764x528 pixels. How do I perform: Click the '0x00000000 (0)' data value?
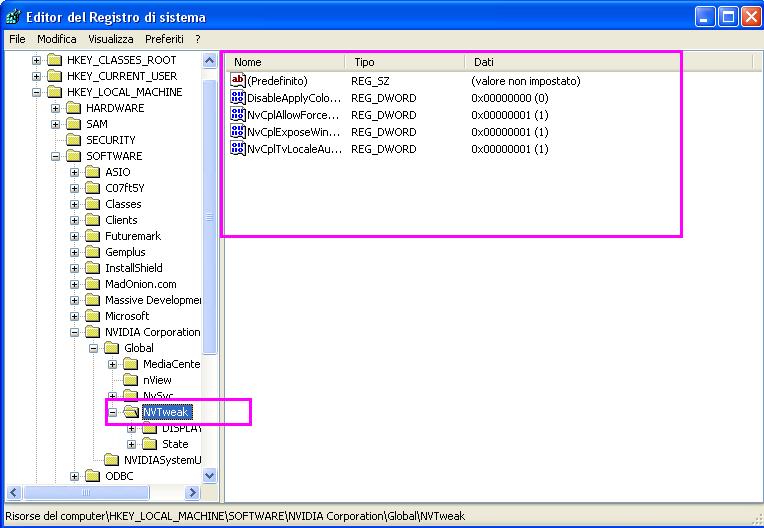pos(510,98)
